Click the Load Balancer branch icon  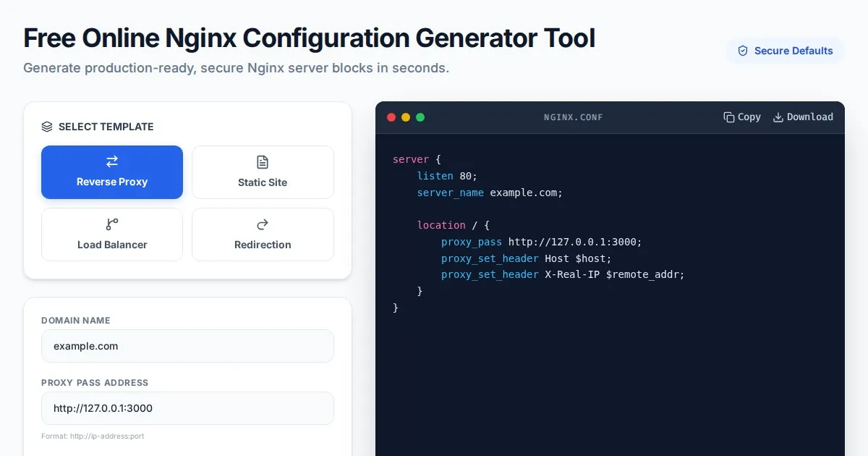coord(112,224)
